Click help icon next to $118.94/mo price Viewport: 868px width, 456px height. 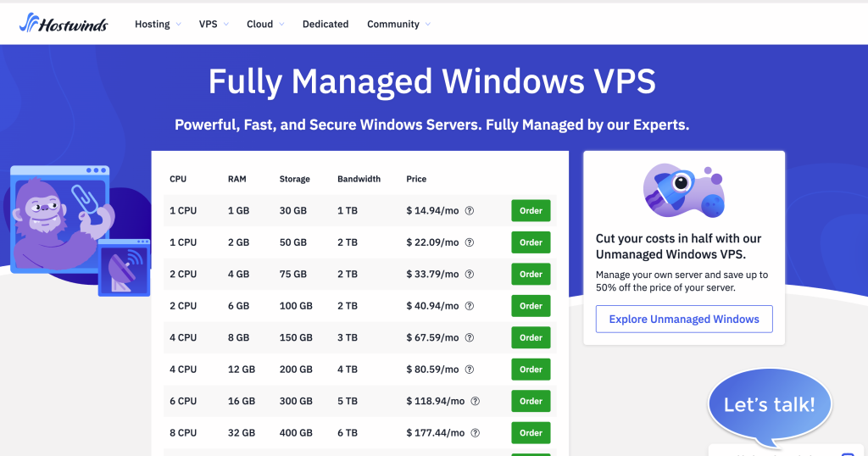(x=475, y=401)
